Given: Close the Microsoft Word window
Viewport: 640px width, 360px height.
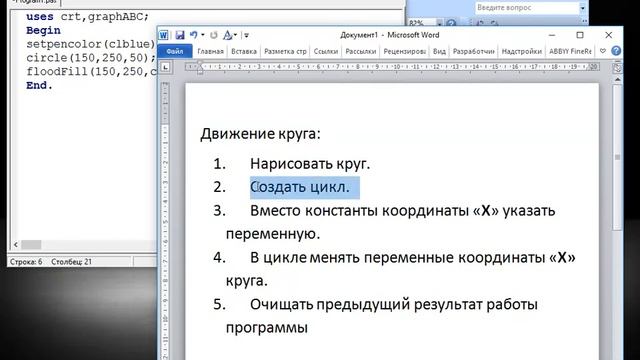Looking at the screenshot, I should click(609, 36).
